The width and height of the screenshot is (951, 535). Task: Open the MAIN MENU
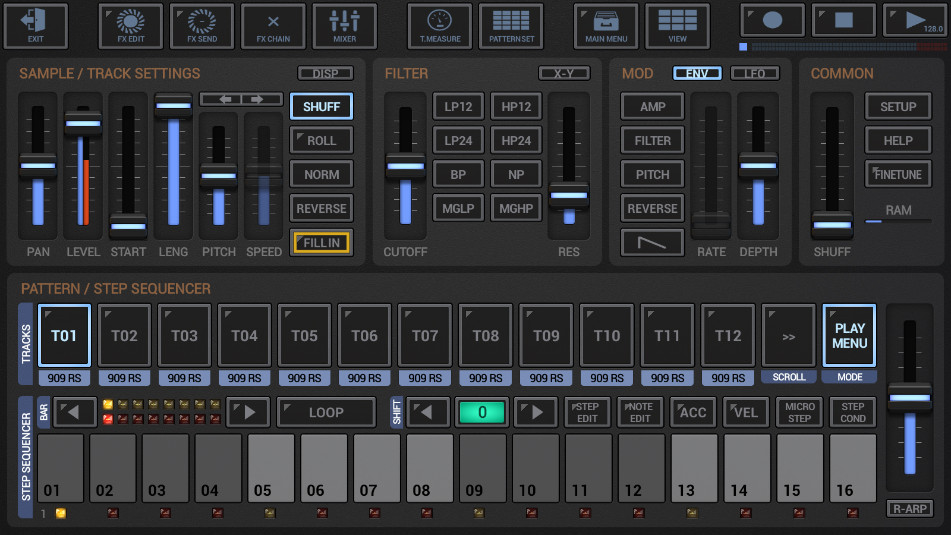[x=606, y=25]
